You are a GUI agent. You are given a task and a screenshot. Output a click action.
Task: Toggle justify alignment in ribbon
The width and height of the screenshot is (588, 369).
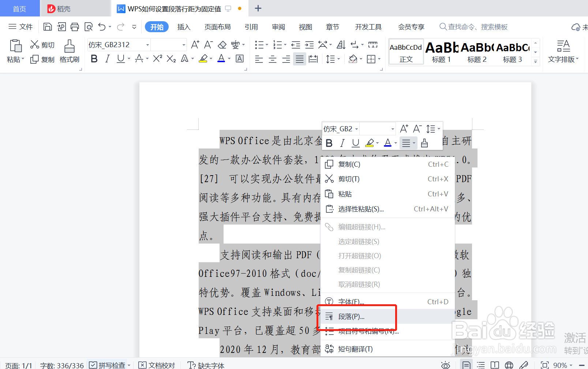coord(300,59)
